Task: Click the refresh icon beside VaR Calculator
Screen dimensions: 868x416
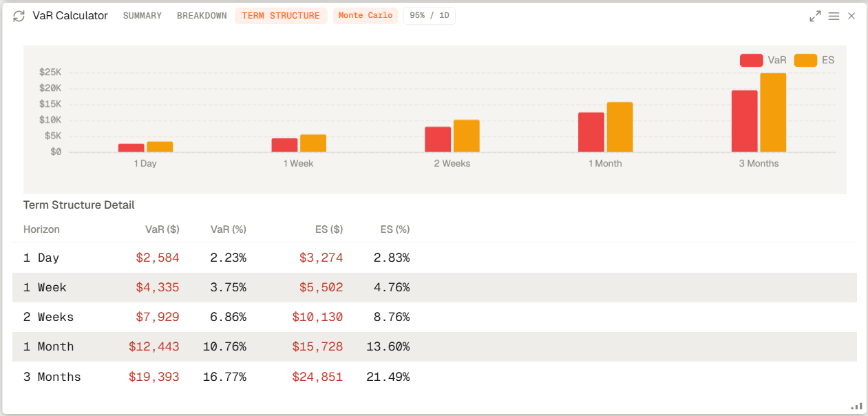Action: pos(19,16)
